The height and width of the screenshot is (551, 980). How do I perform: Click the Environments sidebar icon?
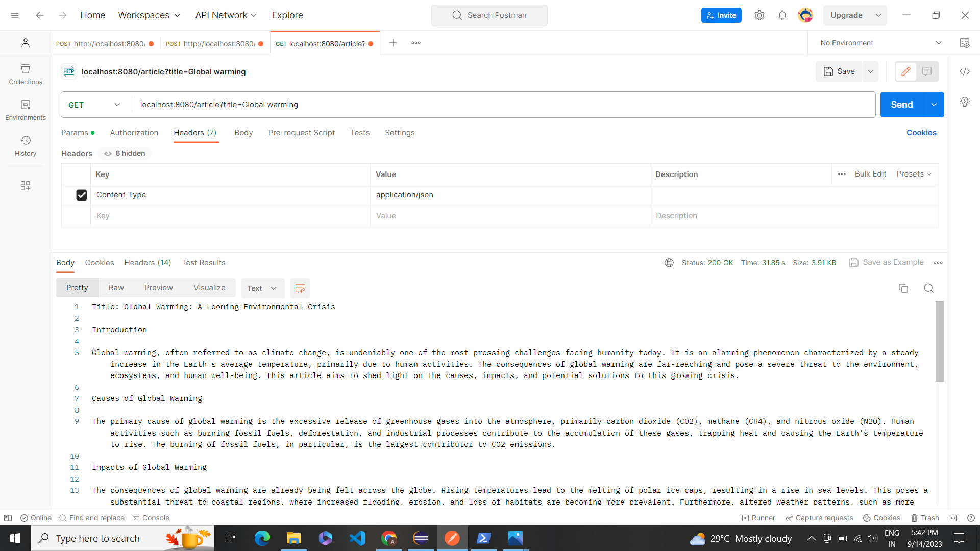point(26,110)
